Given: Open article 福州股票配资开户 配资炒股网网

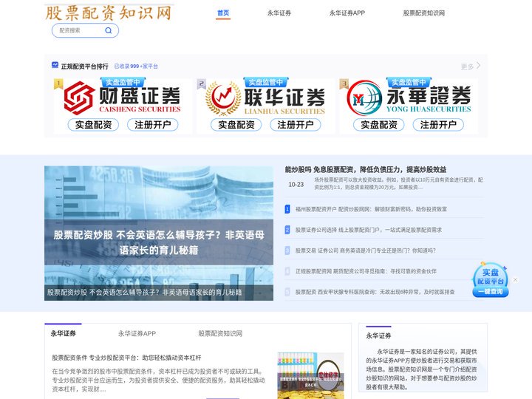Looking at the screenshot, I should point(371,209).
